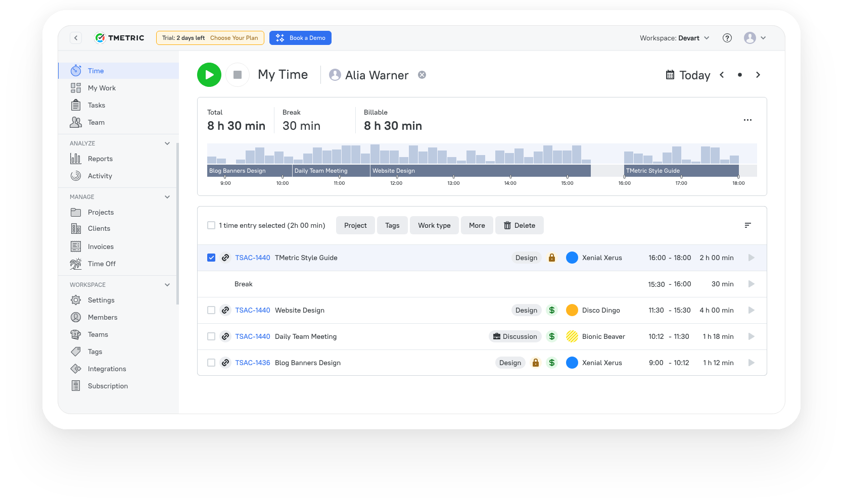Image resolution: width=843 pixels, height=504 pixels.
Task: Select Website Design block on timeline
Action: (481, 171)
